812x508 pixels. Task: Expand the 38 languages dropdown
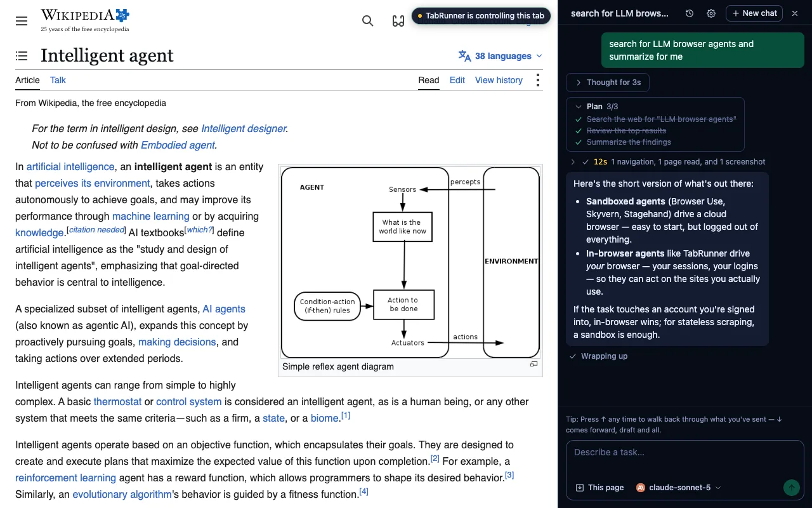point(501,56)
